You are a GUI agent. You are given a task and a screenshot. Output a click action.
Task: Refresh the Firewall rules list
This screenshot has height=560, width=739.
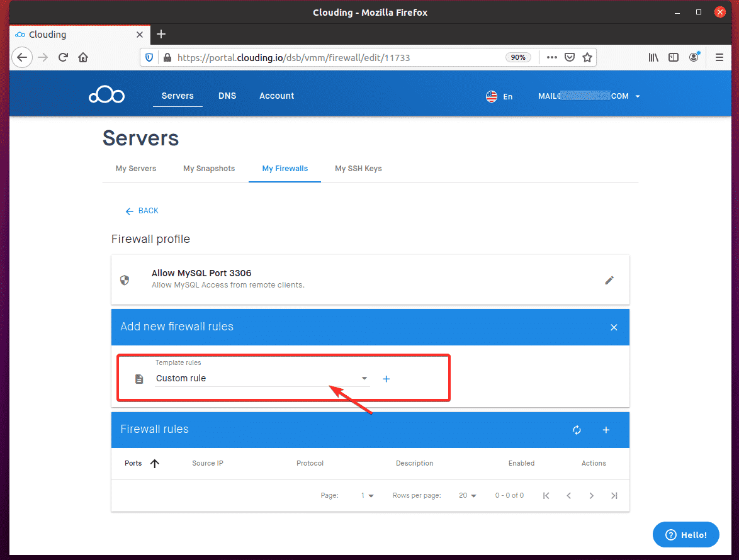coord(577,430)
